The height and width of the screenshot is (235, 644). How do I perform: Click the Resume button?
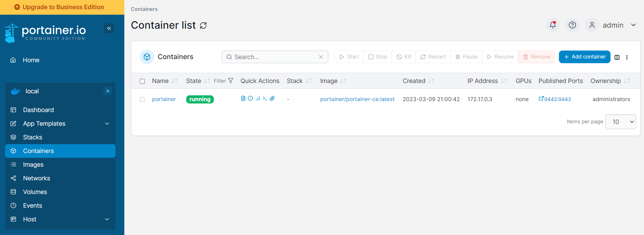500,57
